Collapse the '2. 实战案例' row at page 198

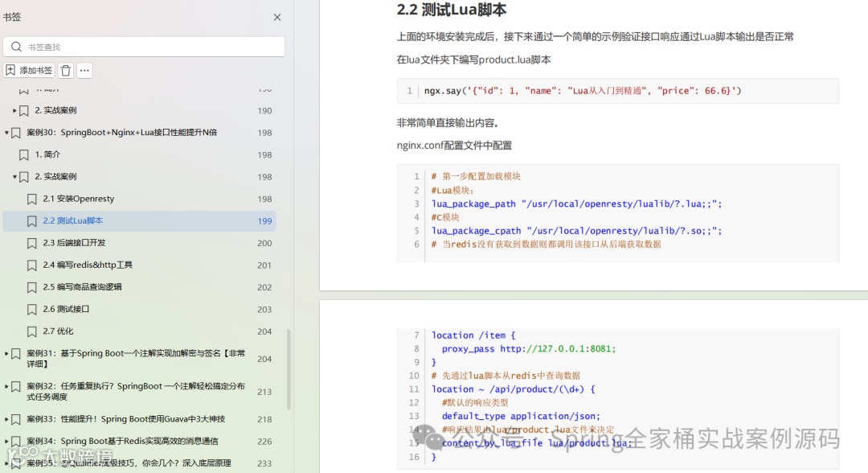click(14, 177)
